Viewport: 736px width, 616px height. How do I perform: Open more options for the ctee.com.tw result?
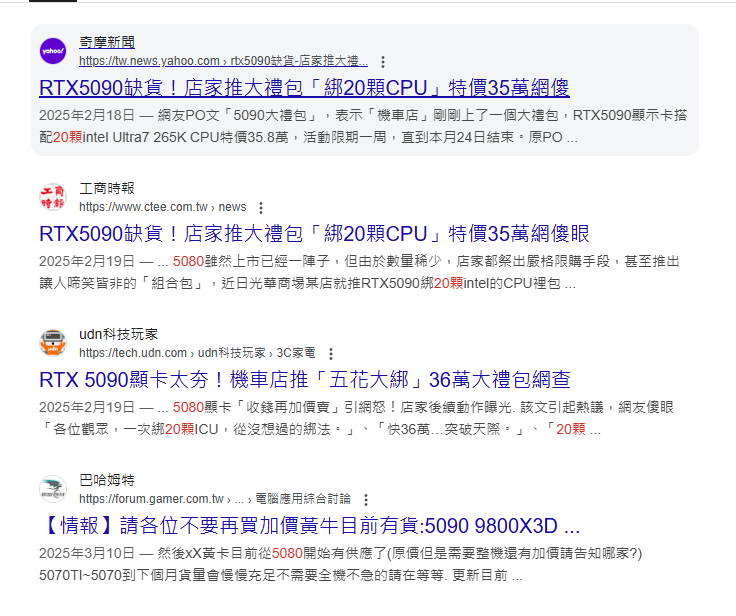coord(261,208)
